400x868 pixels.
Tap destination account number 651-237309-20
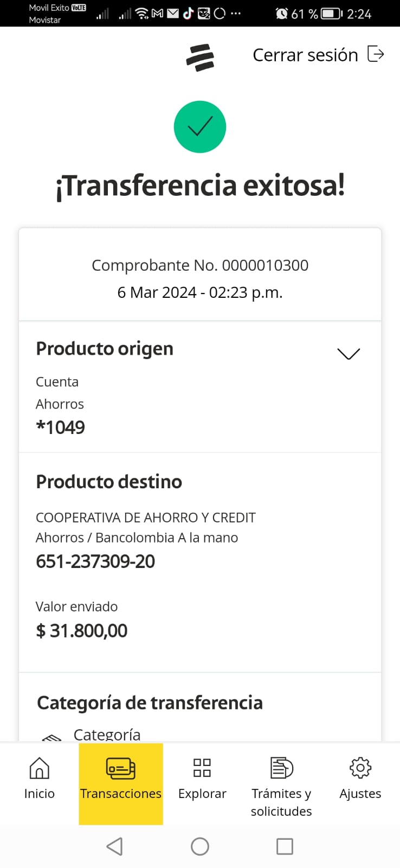tap(95, 561)
